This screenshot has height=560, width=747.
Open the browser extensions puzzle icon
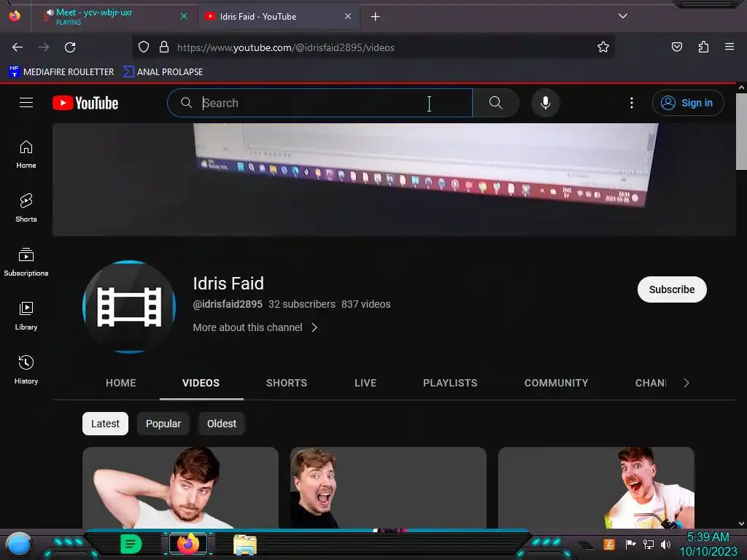pos(703,47)
